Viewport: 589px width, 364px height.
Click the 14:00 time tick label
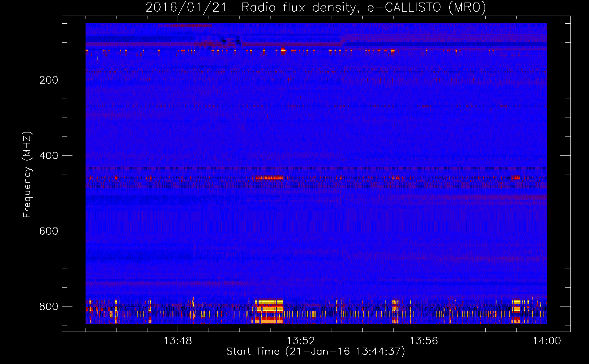click(x=547, y=341)
